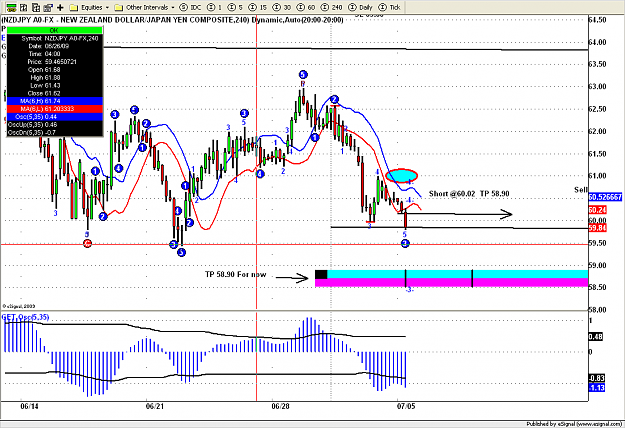Viewport: 625px width, 428px height.
Task: Click the Close 61.62 row
Action: click(55, 93)
